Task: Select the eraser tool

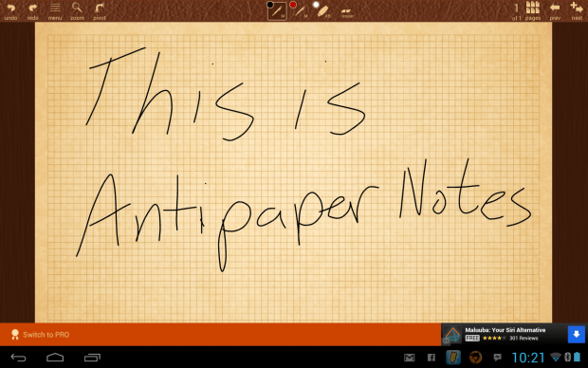Action: click(347, 12)
